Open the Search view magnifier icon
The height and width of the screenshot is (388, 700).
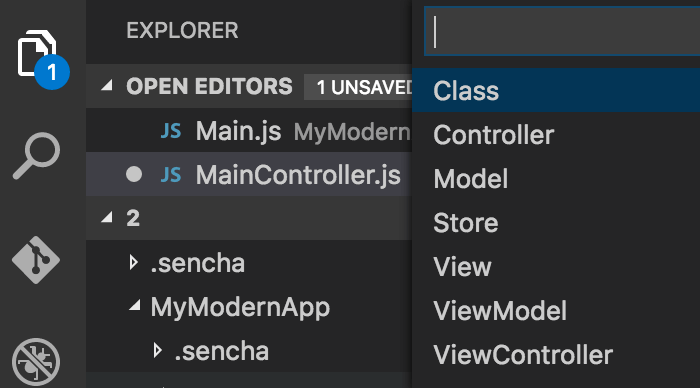tap(37, 156)
